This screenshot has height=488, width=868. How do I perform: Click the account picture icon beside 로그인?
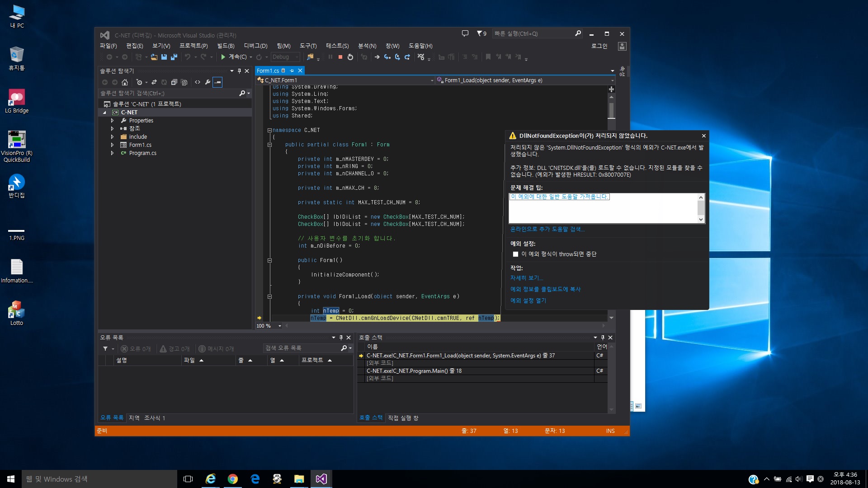tap(622, 46)
